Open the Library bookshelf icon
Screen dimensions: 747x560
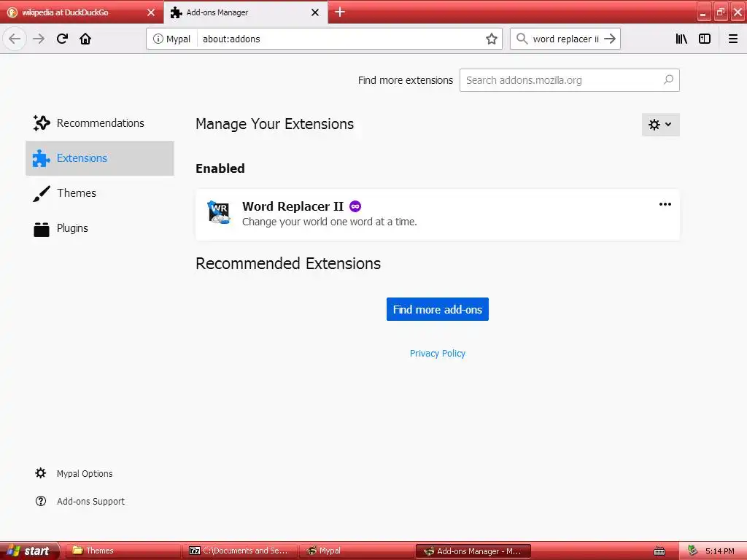point(681,39)
